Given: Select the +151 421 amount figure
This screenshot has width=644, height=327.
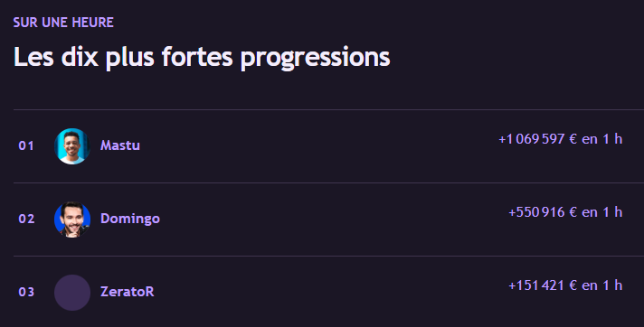Looking at the screenshot, I should pos(536,285).
